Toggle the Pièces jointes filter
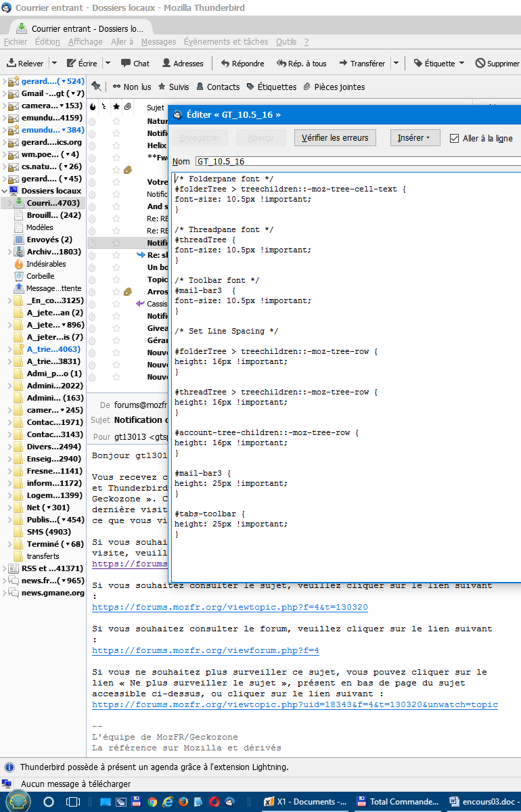 tap(334, 87)
